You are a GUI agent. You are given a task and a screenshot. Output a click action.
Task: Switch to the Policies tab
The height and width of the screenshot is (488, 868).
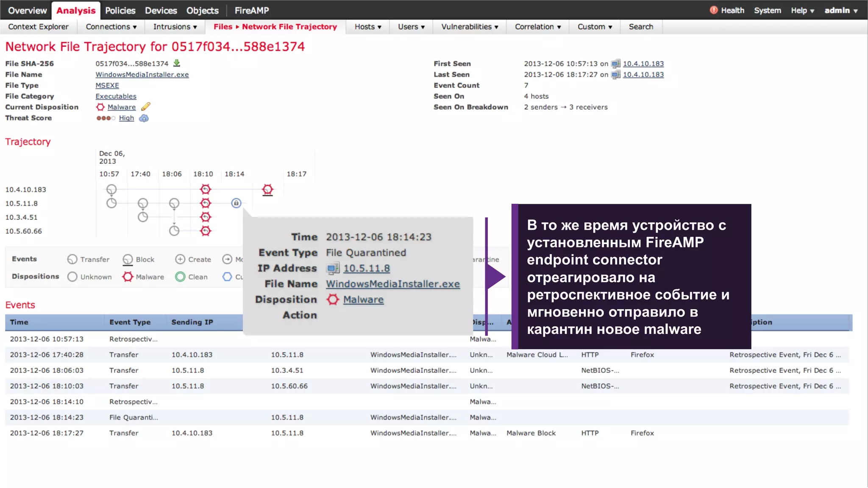[x=120, y=10]
